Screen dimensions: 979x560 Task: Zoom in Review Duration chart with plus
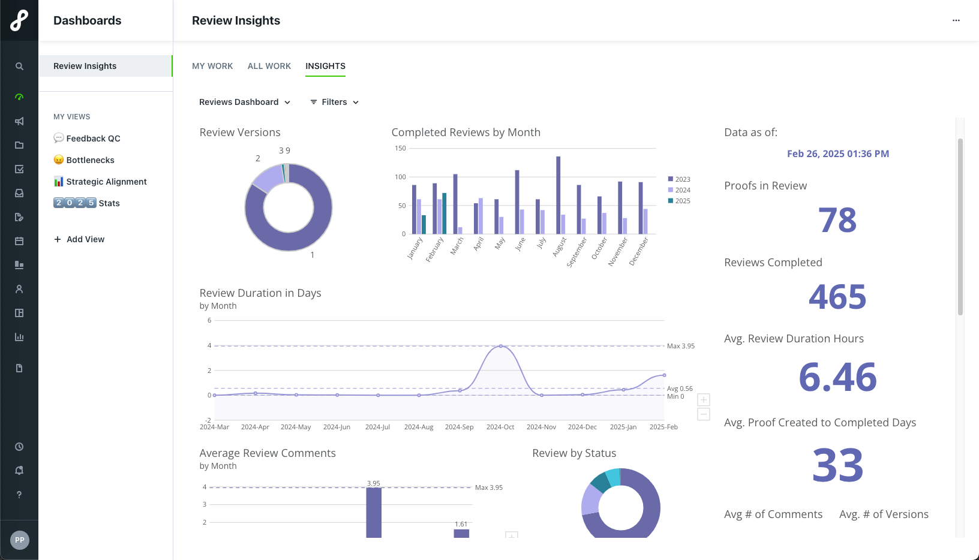point(704,400)
